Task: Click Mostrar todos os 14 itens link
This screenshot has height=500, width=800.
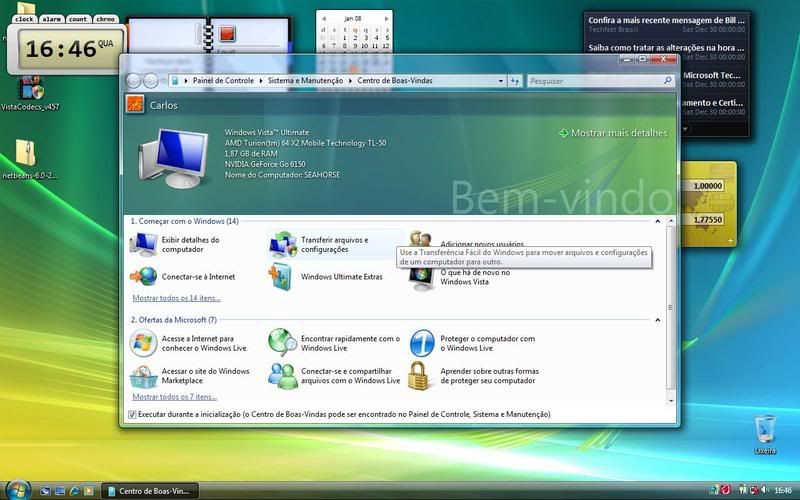Action: pyautogui.click(x=176, y=298)
